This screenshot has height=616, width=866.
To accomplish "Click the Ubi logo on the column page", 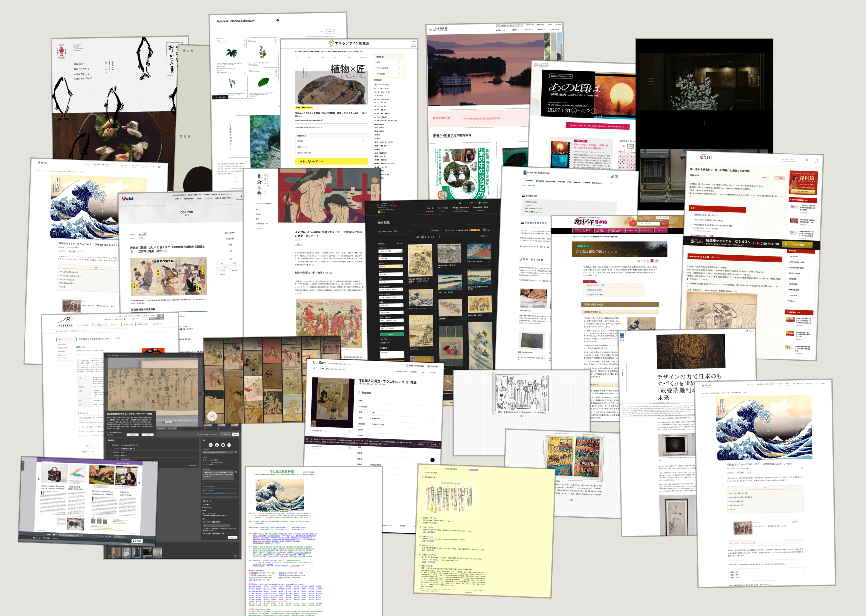I will [127, 199].
